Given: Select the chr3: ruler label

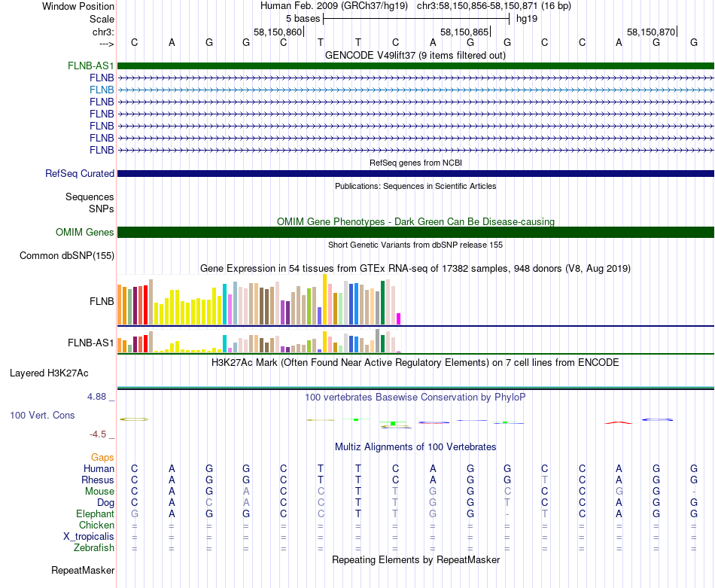Looking at the screenshot, I should tap(103, 32).
